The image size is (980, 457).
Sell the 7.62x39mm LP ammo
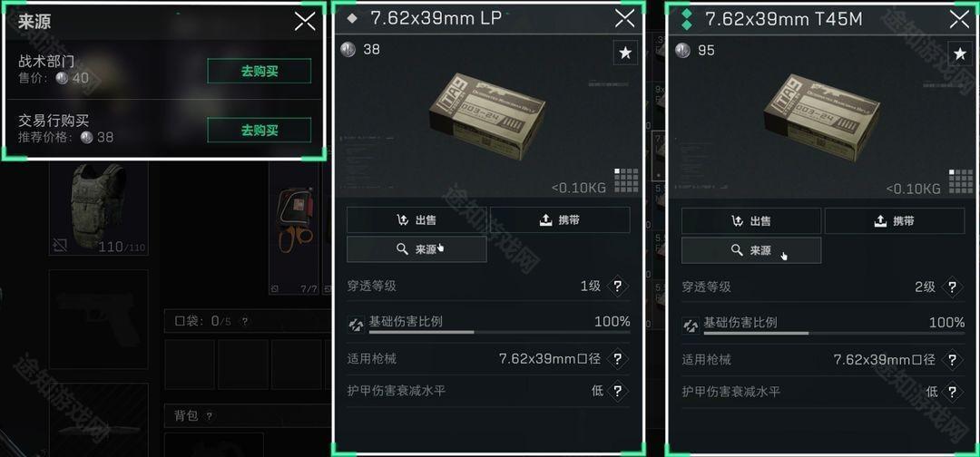pos(416,220)
